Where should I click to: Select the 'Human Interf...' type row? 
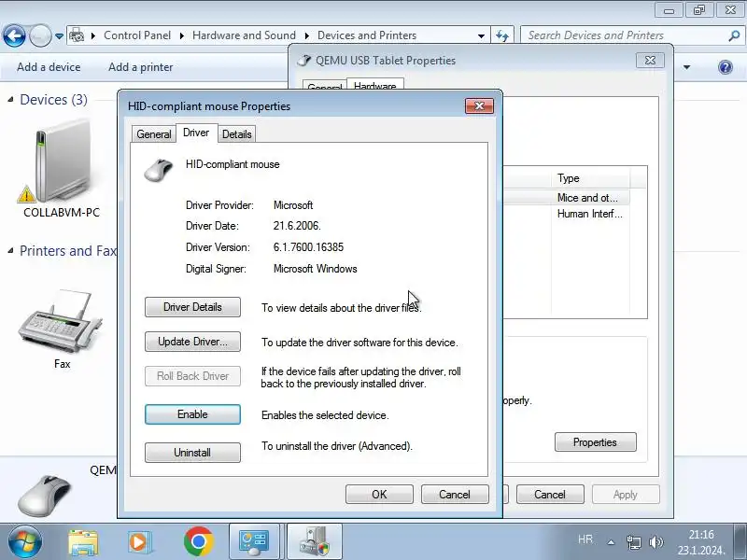pos(567,214)
